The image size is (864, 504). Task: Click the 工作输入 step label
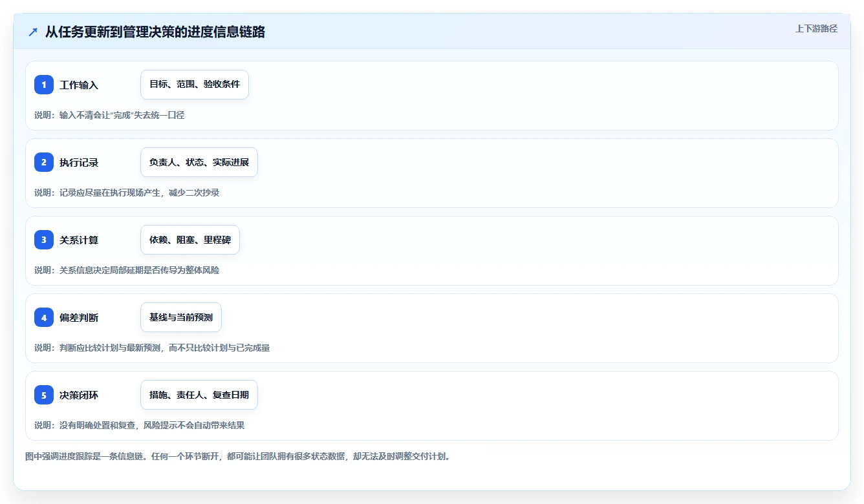point(79,85)
